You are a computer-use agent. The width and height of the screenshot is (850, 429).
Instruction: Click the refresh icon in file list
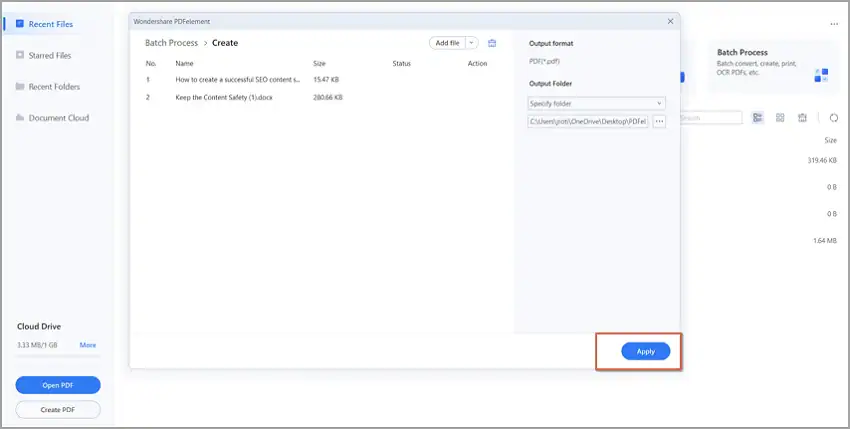point(834,118)
